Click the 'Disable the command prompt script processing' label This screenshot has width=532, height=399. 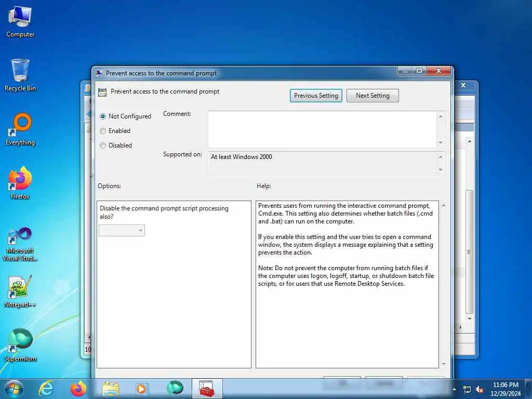click(164, 212)
